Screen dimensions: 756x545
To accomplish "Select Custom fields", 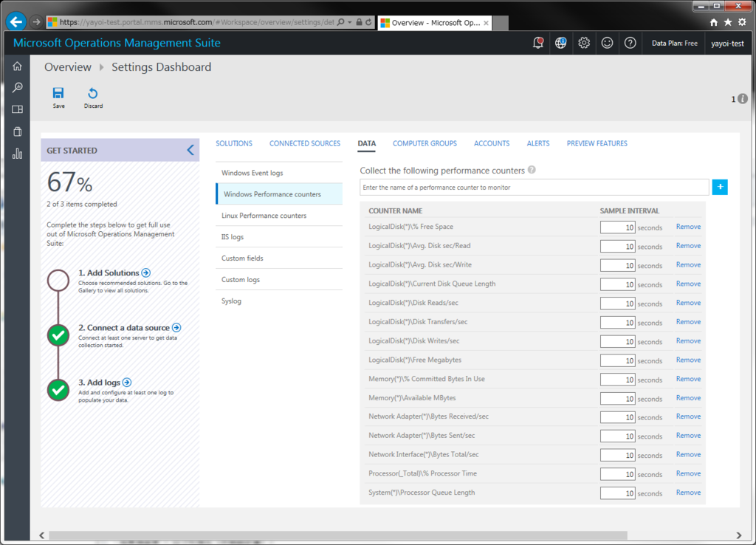I will point(279,258).
